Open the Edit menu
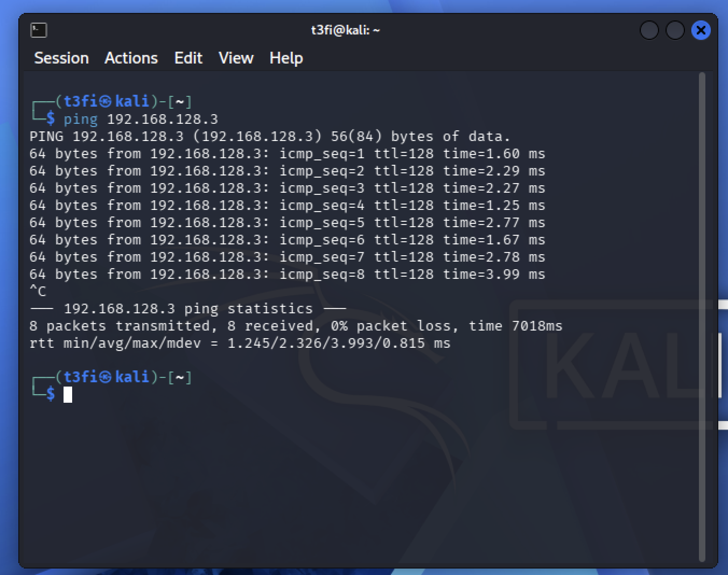This screenshot has width=728, height=575. click(188, 58)
